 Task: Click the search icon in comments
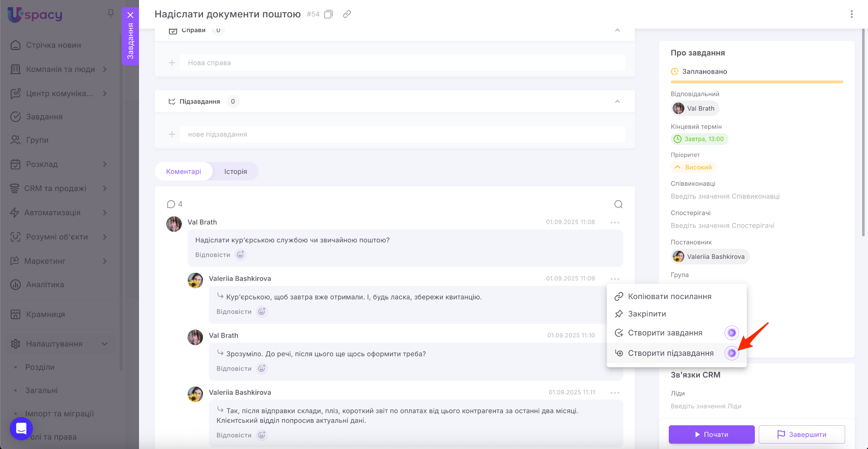tap(618, 205)
